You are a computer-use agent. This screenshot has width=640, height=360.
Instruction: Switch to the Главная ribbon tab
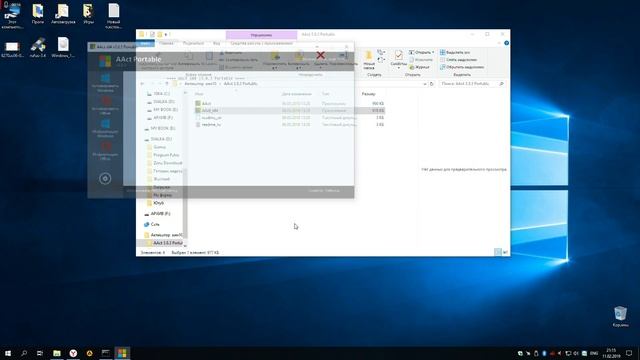(166, 43)
